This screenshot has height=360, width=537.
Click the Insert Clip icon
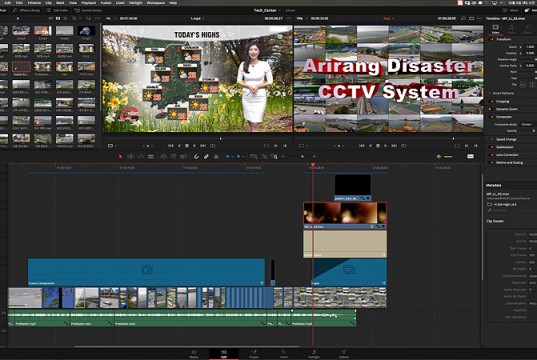pos(164,157)
